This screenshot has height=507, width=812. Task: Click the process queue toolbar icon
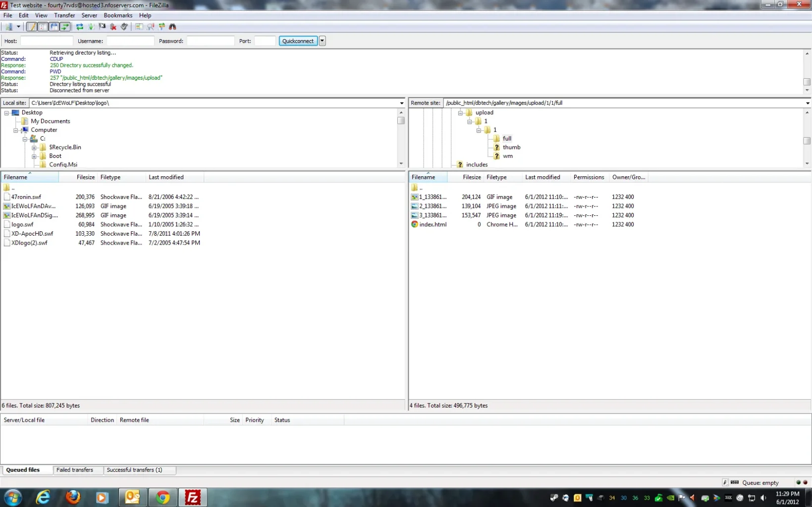point(91,27)
